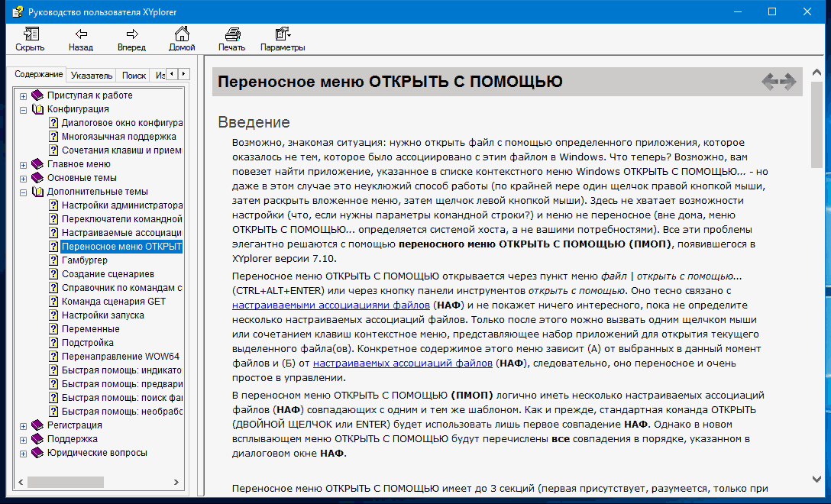Expand the Приступая к работе tree node

click(x=24, y=96)
